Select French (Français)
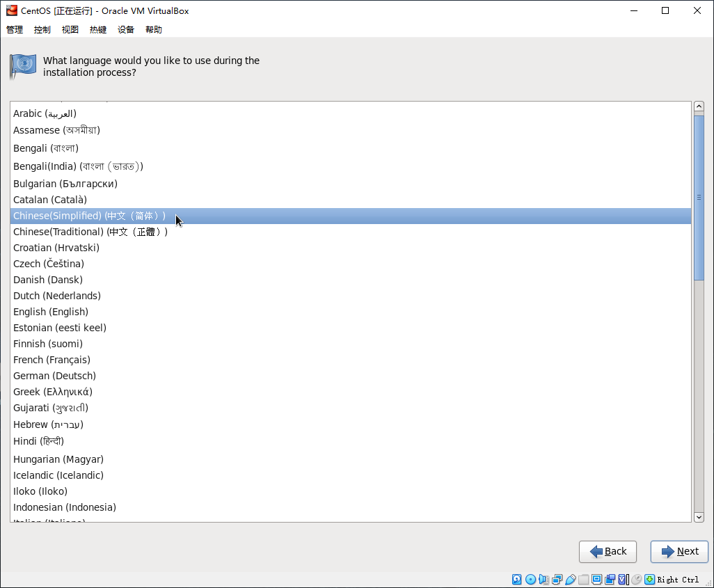Screen dimensions: 714x588 (351, 360)
